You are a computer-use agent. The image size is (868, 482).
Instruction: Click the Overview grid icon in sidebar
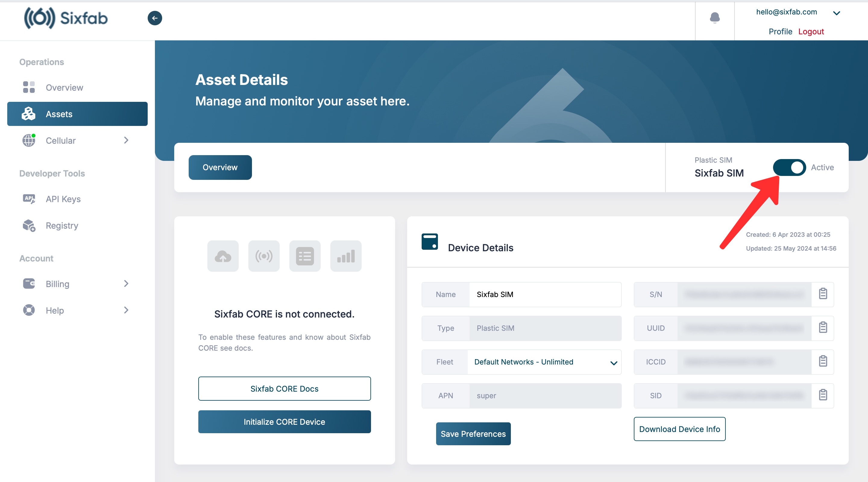[29, 87]
